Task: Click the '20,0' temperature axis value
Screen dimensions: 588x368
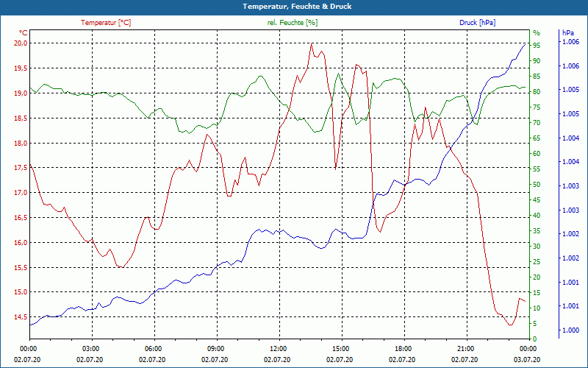Action: pos(21,43)
